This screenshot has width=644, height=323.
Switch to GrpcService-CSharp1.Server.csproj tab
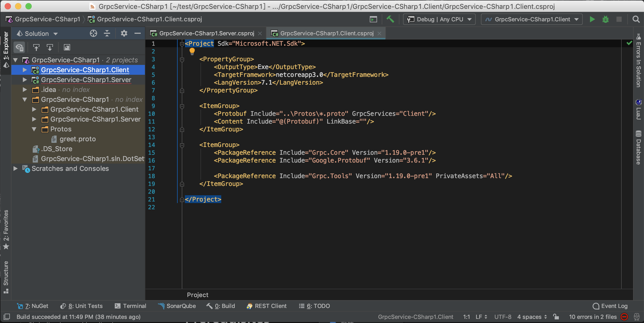pos(207,33)
